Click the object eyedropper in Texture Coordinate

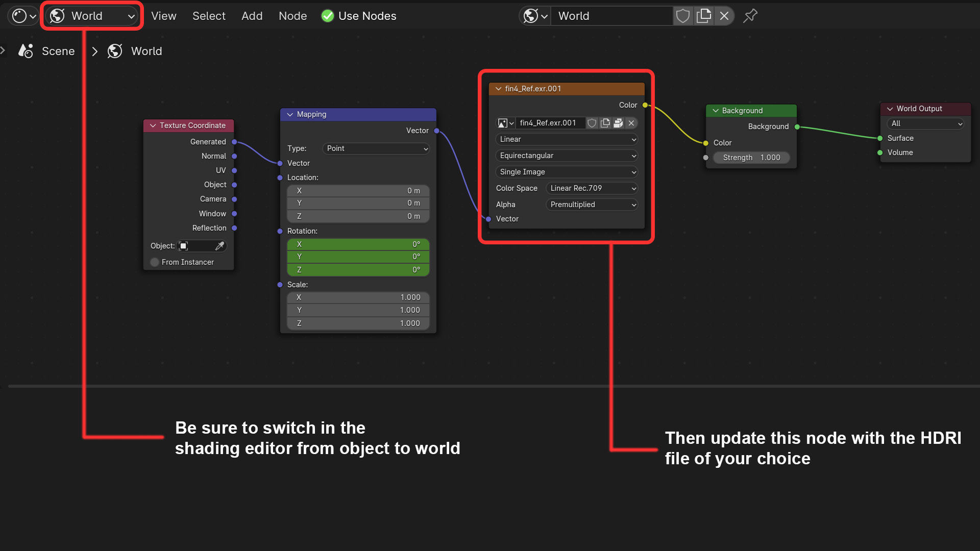pyautogui.click(x=219, y=246)
